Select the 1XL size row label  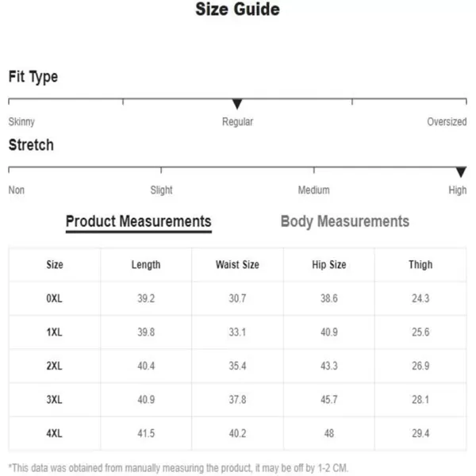click(x=54, y=332)
